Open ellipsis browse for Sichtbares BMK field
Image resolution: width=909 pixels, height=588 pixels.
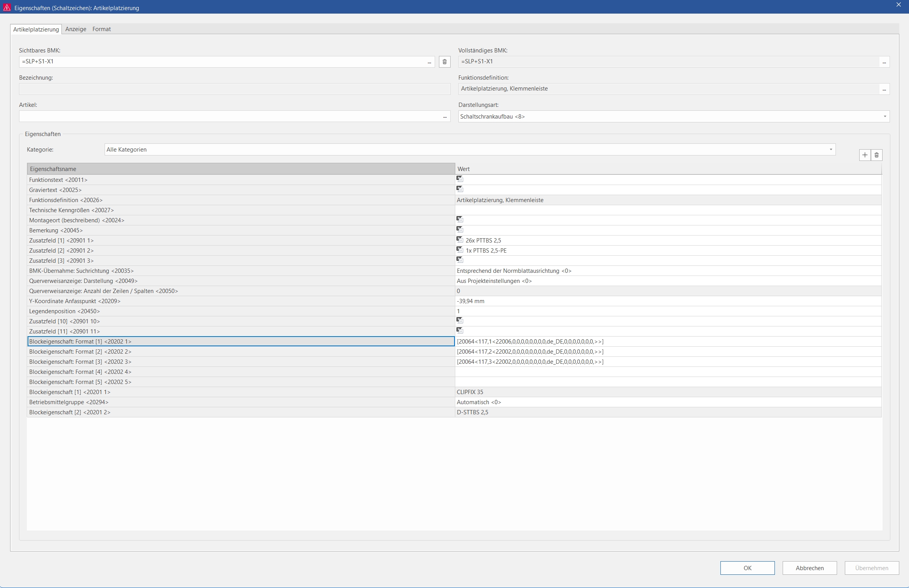point(429,62)
